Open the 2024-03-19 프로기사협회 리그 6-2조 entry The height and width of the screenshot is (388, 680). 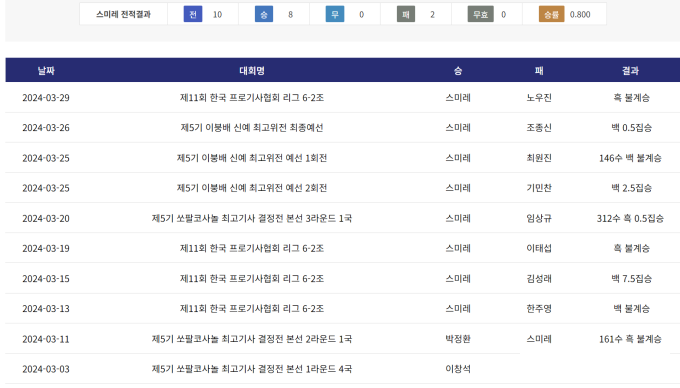252,248
